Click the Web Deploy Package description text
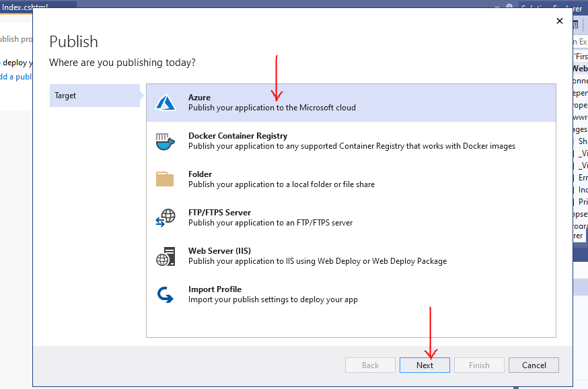 318,261
